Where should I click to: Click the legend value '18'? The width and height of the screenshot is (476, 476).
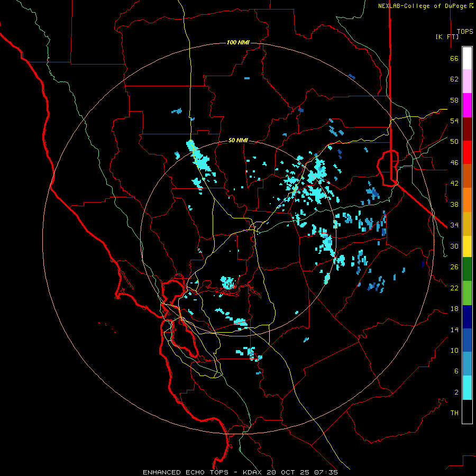click(x=454, y=309)
